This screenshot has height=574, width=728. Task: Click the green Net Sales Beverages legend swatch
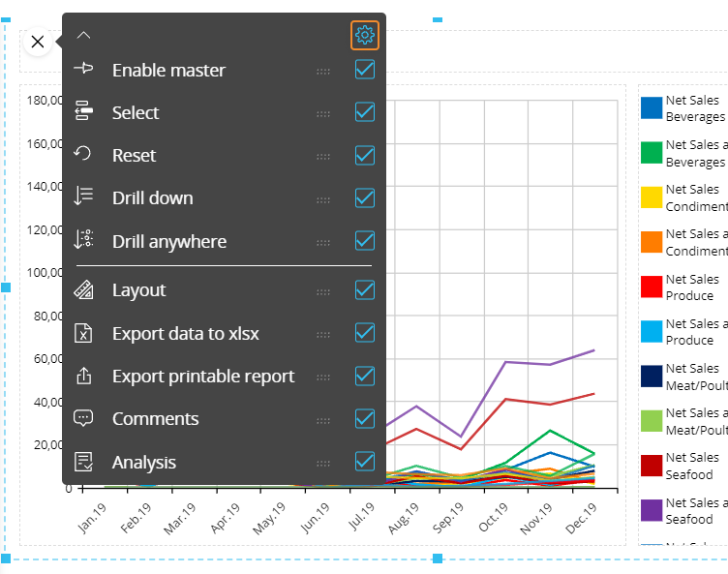tap(652, 153)
